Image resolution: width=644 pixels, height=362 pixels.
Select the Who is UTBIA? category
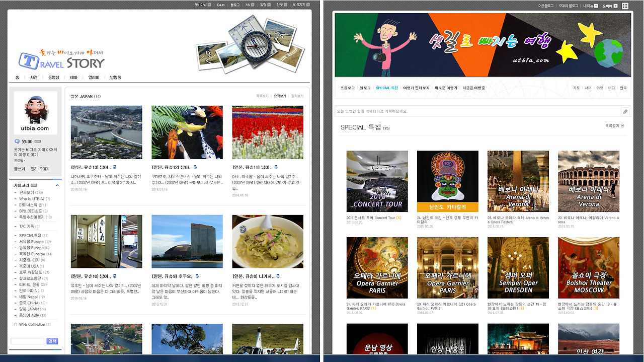tap(34, 199)
